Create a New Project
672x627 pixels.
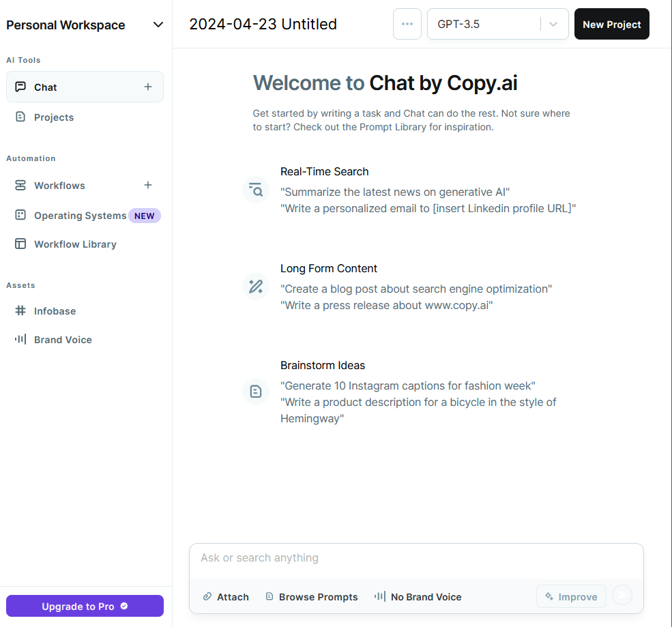[x=611, y=23]
